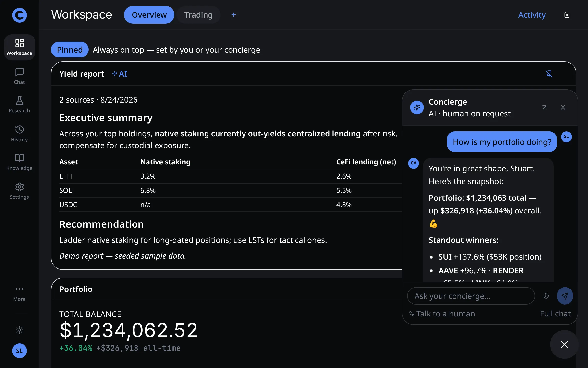Click the Pinned badge

click(70, 50)
